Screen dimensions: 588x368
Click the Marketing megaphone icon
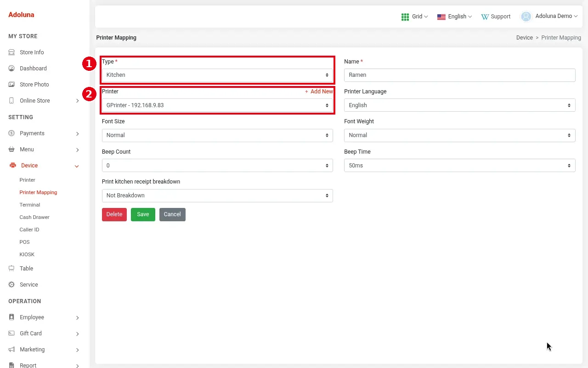(11, 350)
